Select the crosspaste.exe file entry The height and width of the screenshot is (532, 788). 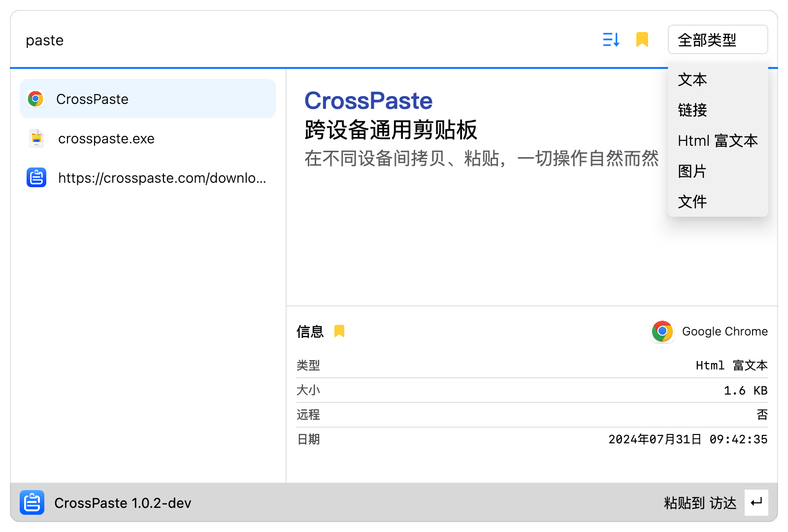pyautogui.click(x=148, y=138)
